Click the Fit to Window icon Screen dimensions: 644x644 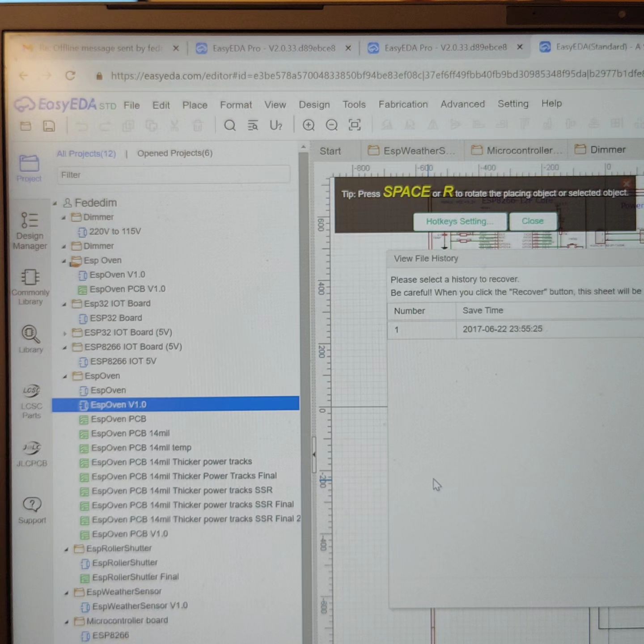355,125
